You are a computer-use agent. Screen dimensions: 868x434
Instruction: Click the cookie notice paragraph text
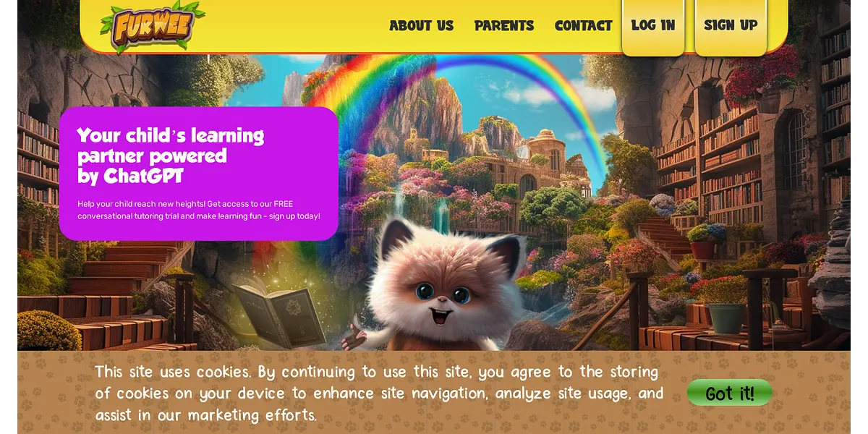[379, 393]
